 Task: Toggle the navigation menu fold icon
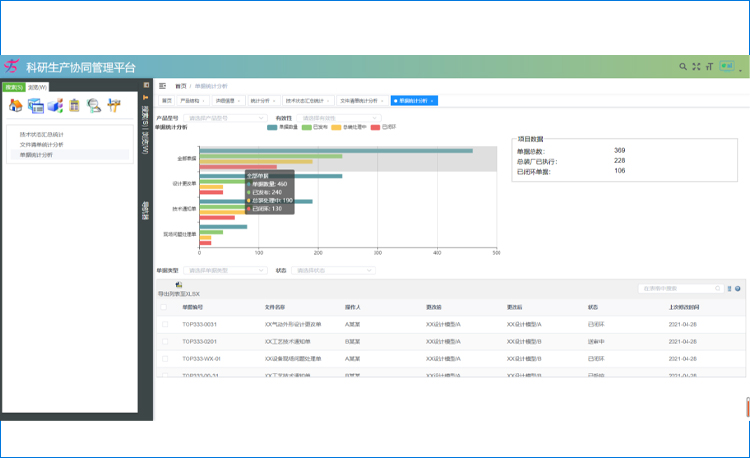pyautogui.click(x=163, y=86)
